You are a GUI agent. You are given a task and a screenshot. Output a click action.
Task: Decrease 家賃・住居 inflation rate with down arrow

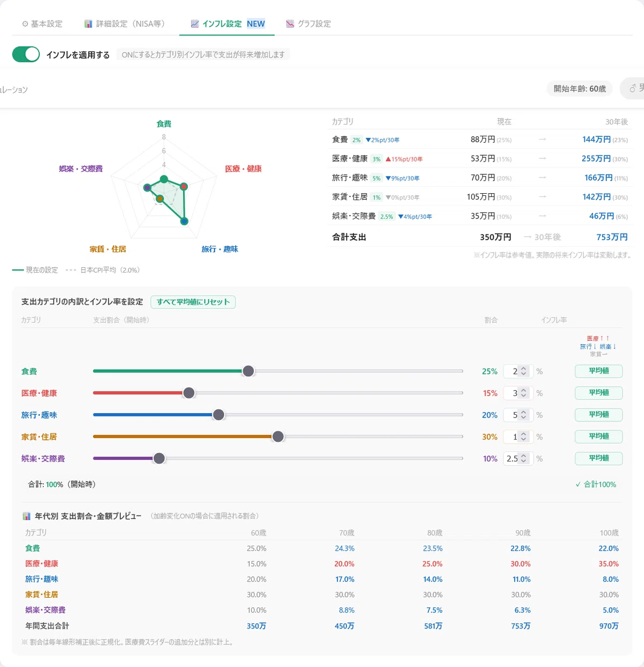point(524,440)
